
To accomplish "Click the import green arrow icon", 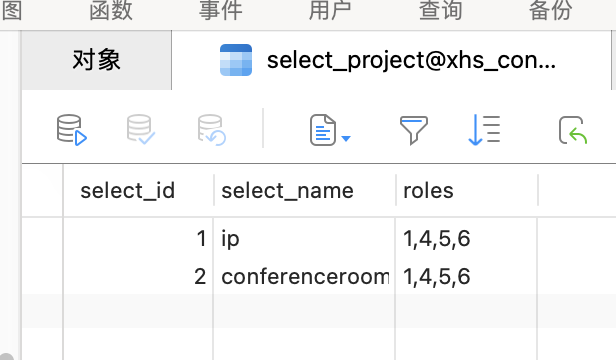I will 573,130.
